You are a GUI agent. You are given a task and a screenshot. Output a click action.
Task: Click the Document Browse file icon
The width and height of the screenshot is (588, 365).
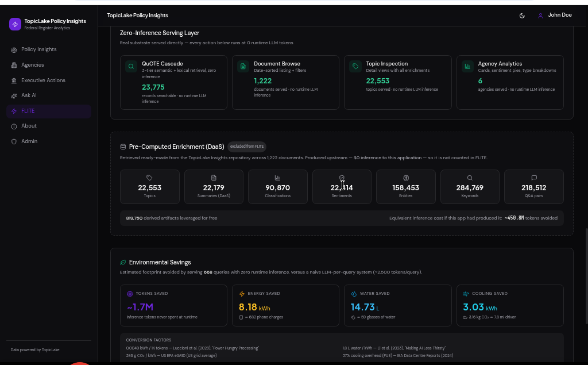pos(243,67)
